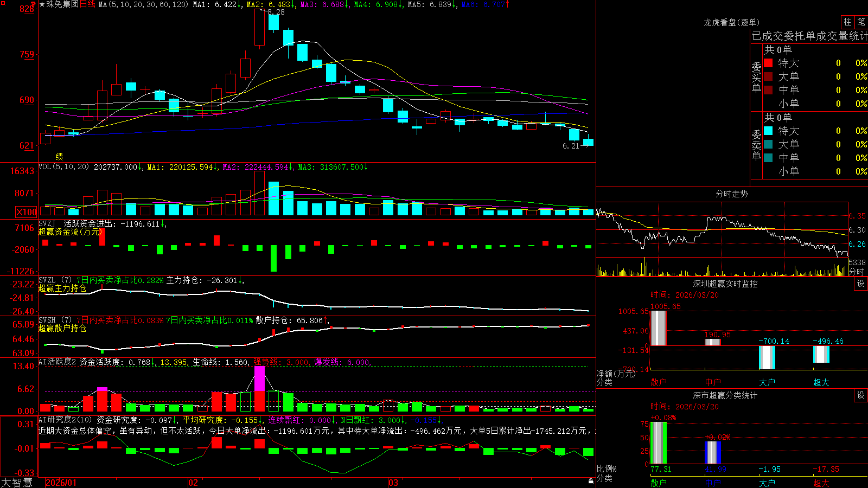Click the 大智慧 label at bottom left
Screen dimensions: 868x488
(x=17, y=483)
